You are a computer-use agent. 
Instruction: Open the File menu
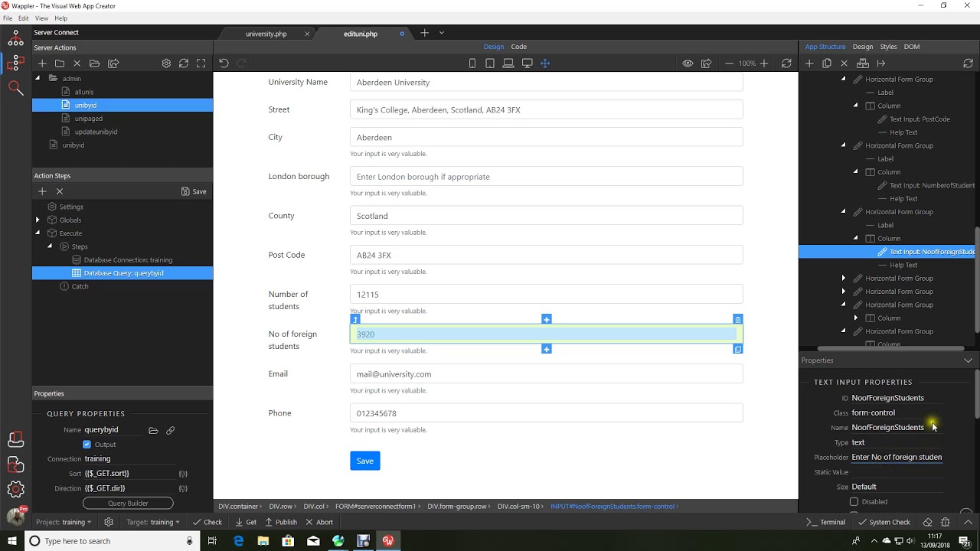[x=8, y=18]
